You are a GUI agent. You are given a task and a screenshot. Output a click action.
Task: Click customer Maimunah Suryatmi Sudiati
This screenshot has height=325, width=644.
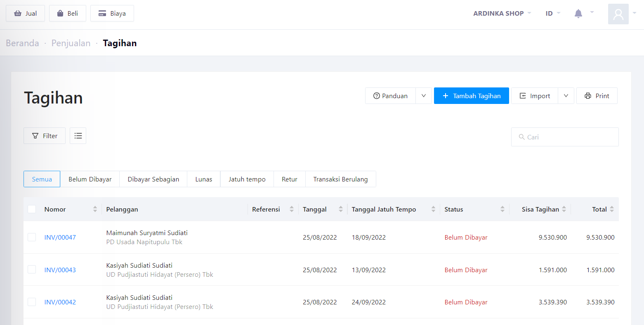point(147,233)
